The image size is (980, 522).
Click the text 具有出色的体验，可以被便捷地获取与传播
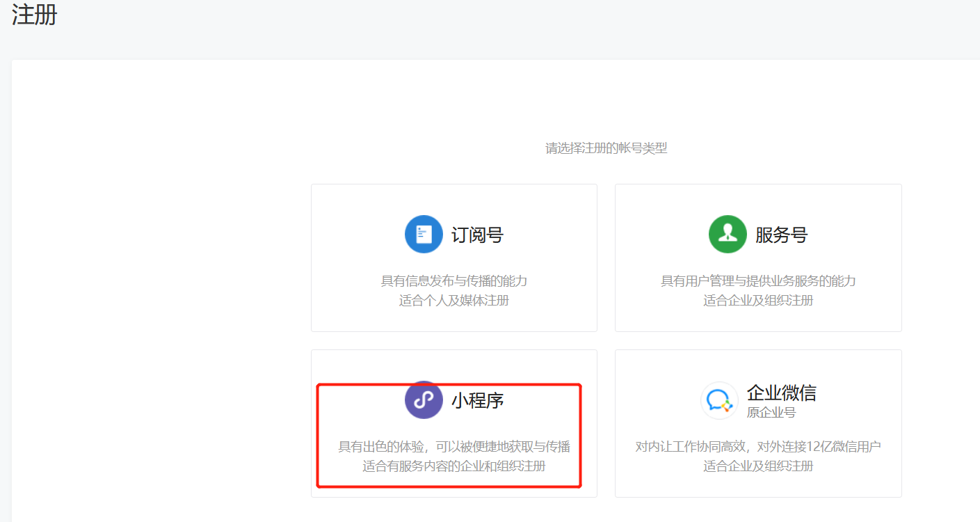tap(454, 447)
